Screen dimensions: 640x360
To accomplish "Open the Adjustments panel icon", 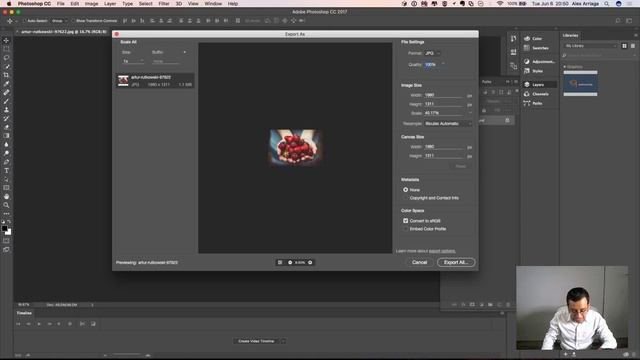I will point(527,62).
